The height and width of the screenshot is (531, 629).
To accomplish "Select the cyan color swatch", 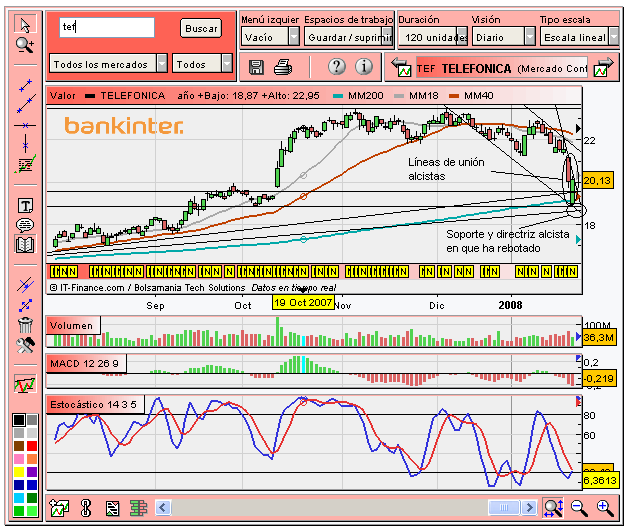I will [19, 498].
